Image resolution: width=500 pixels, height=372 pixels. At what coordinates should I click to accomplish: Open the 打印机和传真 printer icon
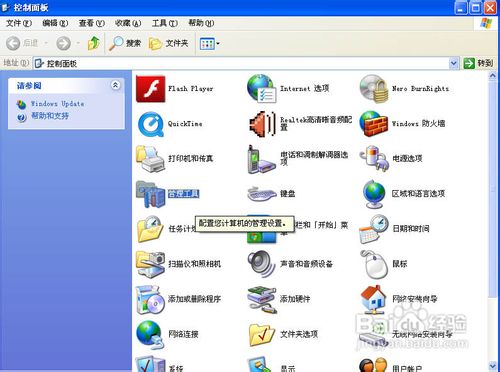click(150, 159)
